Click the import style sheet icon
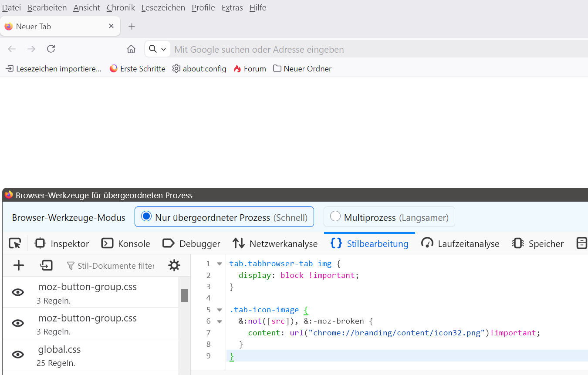 [46, 265]
